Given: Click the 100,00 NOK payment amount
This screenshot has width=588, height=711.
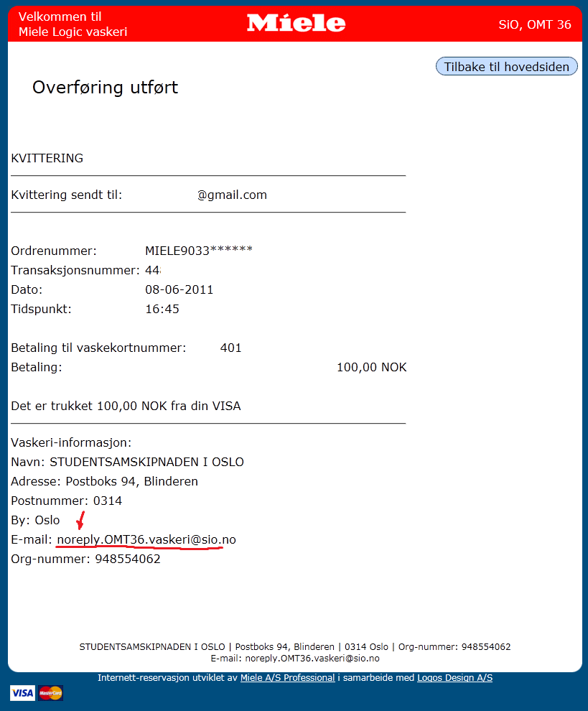Looking at the screenshot, I should point(371,367).
